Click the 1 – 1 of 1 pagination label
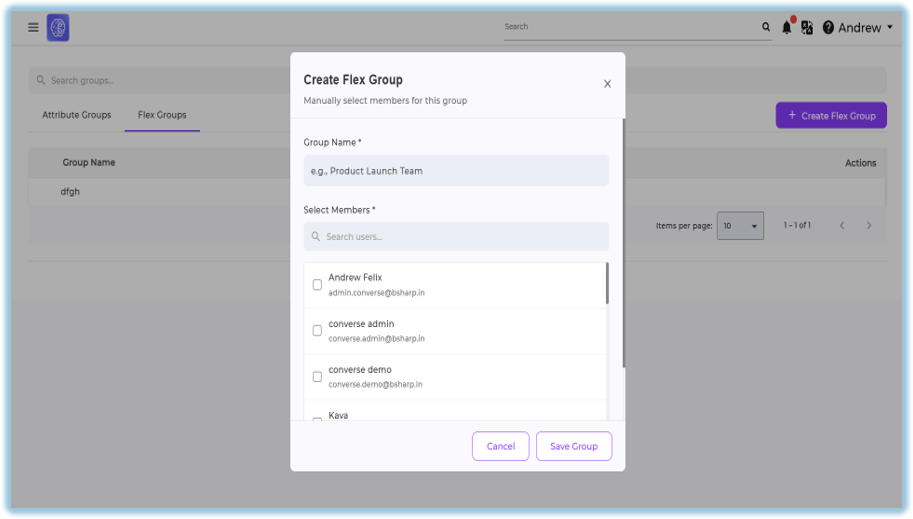 797,225
